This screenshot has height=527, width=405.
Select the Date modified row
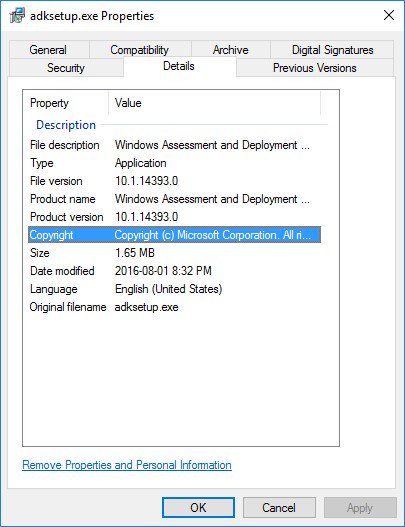pos(174,271)
